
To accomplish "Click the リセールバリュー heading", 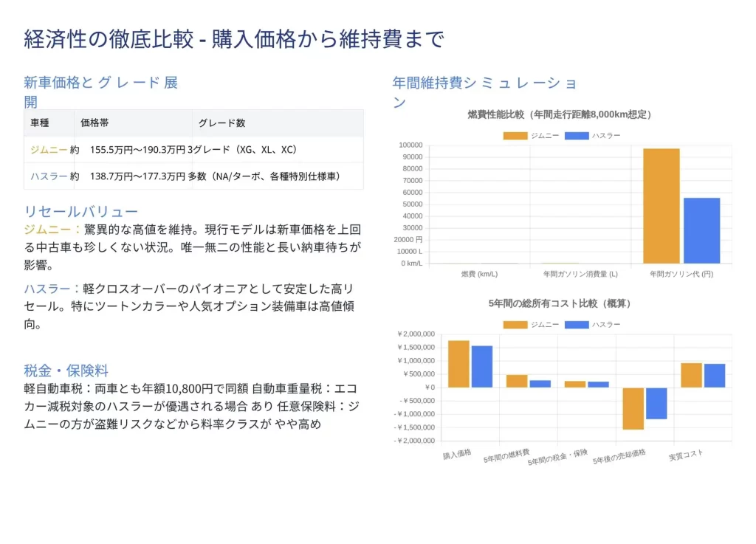I will [81, 212].
